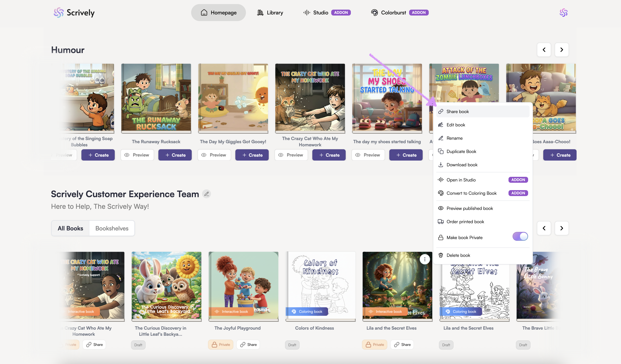Image resolution: width=621 pixels, height=364 pixels.
Task: Click Private badge under The Joyful Playground
Action: [x=221, y=345]
